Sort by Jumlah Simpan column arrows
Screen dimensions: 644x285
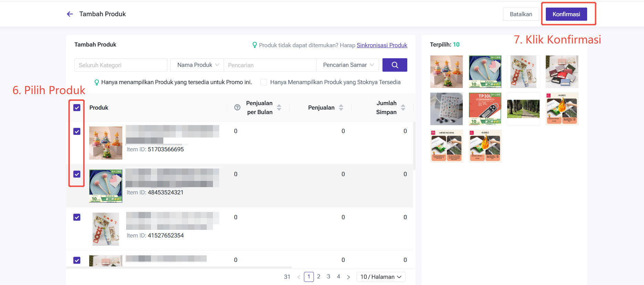pos(403,108)
